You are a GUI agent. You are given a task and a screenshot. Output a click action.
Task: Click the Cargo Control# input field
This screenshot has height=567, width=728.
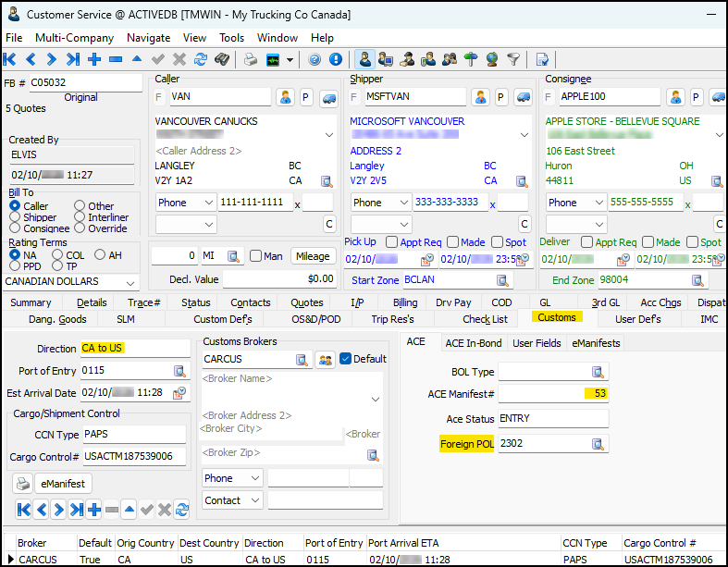[134, 457]
